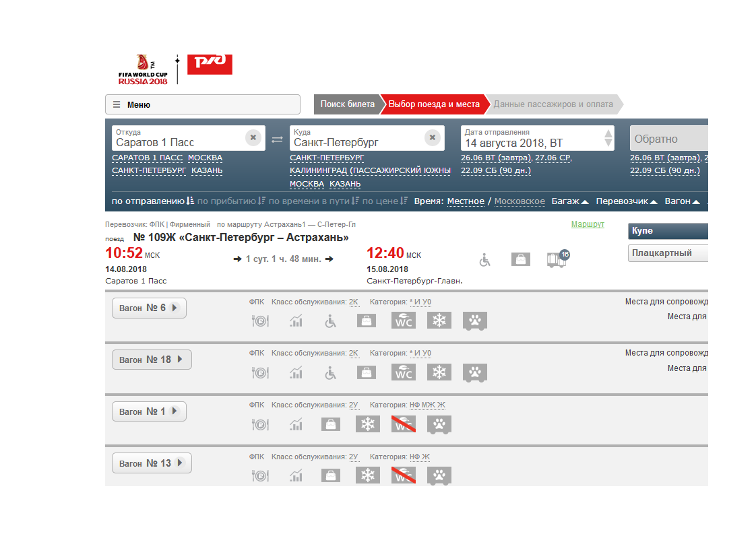This screenshot has height=534, width=756.
Task: Click the paw icon in Вагон № 18 row
Action: point(475,372)
